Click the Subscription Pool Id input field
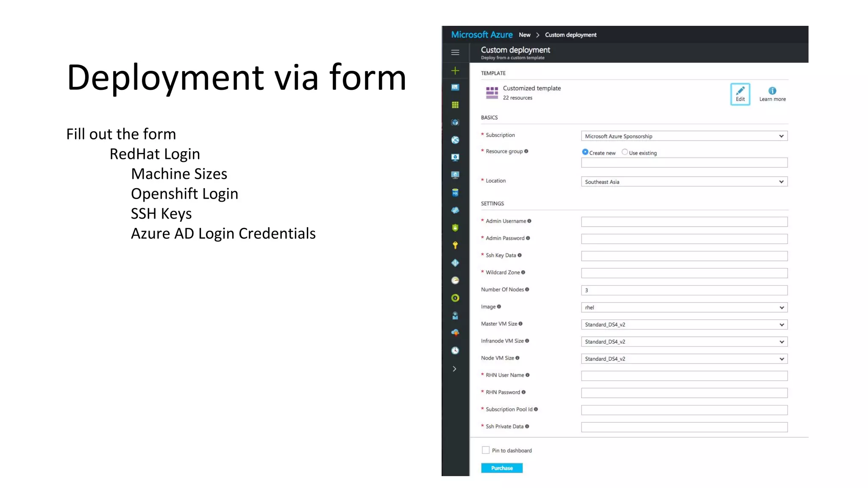The width and height of the screenshot is (868, 488). coord(684,410)
